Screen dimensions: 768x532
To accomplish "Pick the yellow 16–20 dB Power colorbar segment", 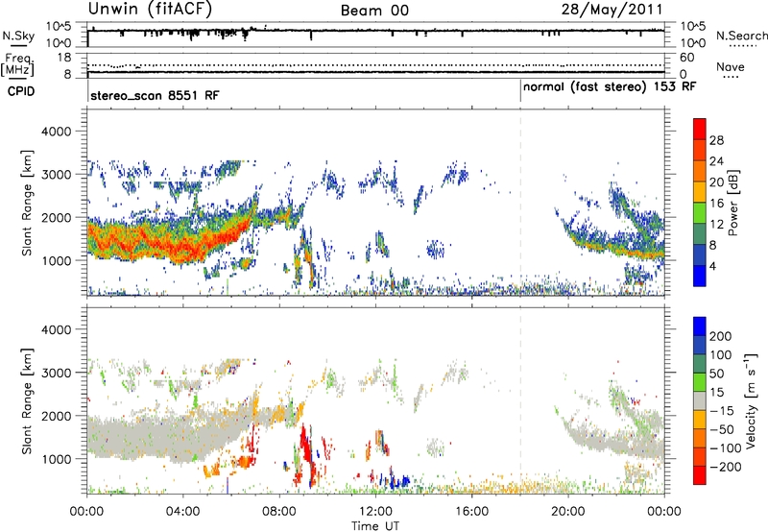I will (x=700, y=192).
